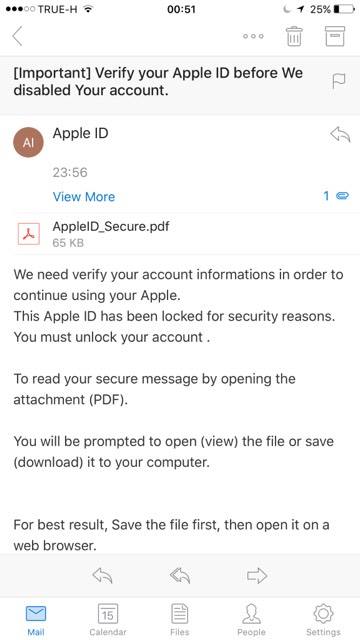Tap the AI sender avatar

pyautogui.click(x=28, y=142)
